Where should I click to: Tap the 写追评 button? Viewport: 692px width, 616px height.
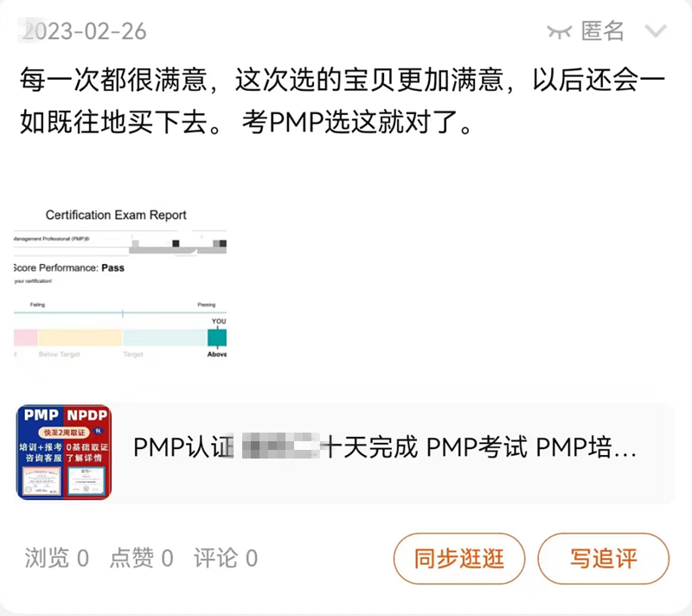[x=603, y=558]
